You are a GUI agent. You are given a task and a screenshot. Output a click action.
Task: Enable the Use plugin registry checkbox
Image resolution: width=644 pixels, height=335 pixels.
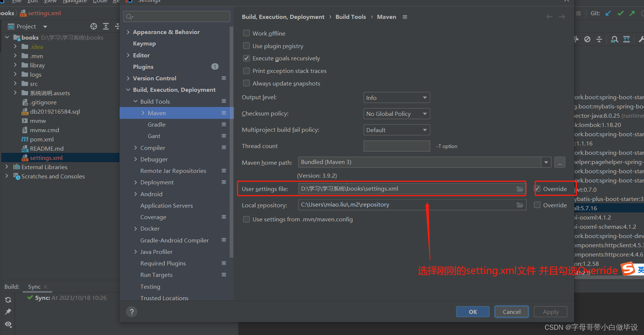tap(246, 46)
